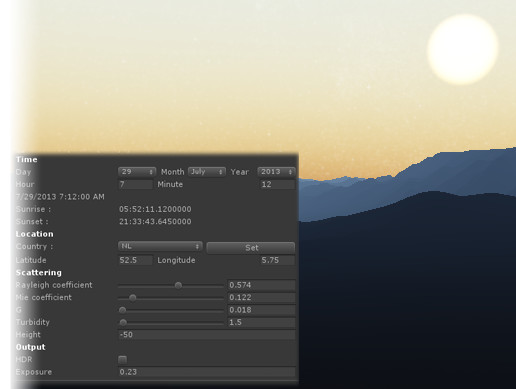This screenshot has width=516, height=389.
Task: Click the Scattering section heading
Action: tap(38, 273)
